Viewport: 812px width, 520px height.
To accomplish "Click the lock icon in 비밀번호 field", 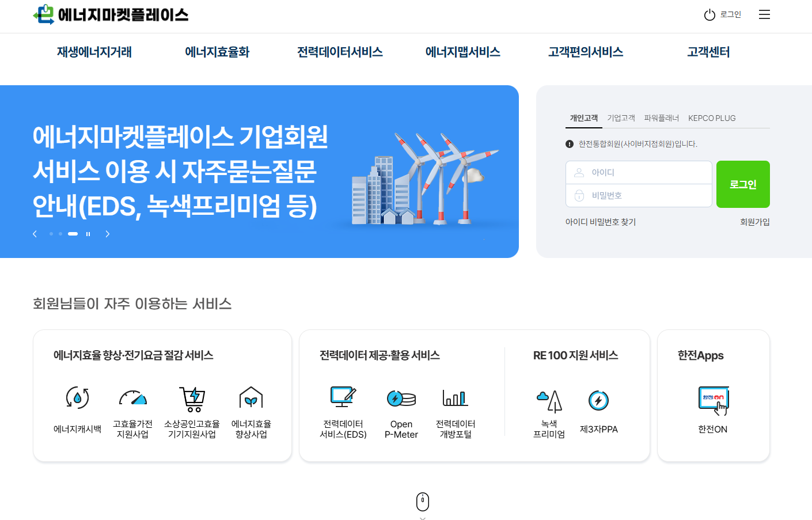I will click(579, 196).
